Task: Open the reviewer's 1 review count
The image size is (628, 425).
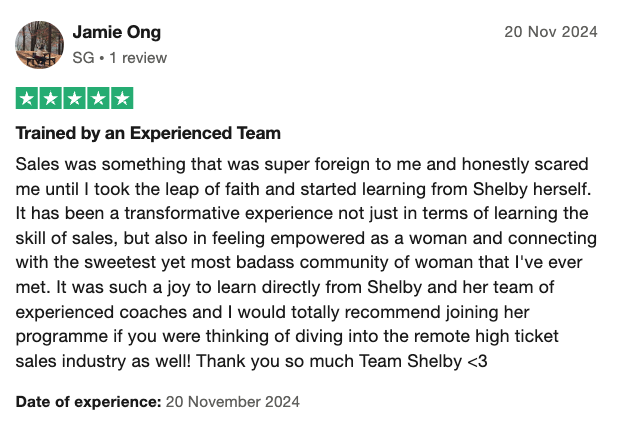Action: pyautogui.click(x=138, y=58)
